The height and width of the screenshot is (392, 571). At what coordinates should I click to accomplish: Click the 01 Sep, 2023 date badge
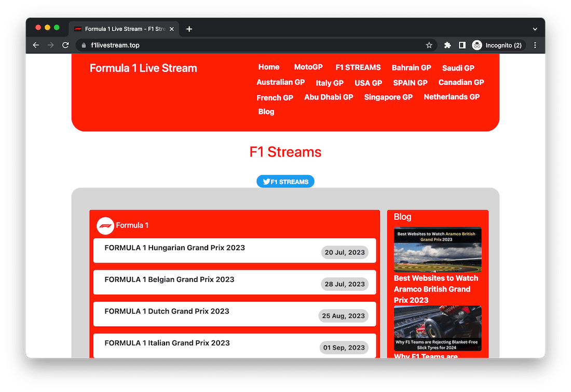coord(344,347)
